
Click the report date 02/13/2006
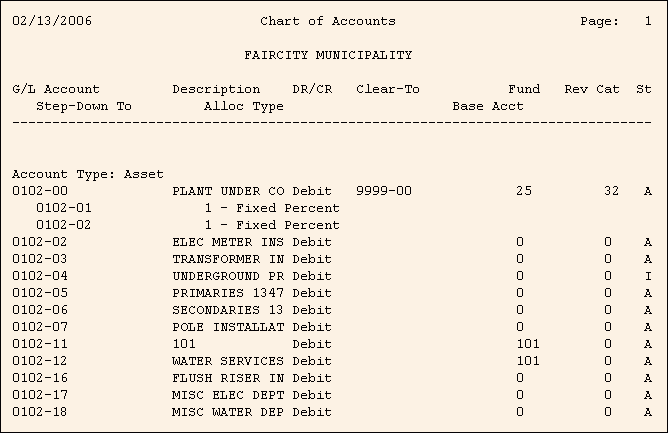52,21
